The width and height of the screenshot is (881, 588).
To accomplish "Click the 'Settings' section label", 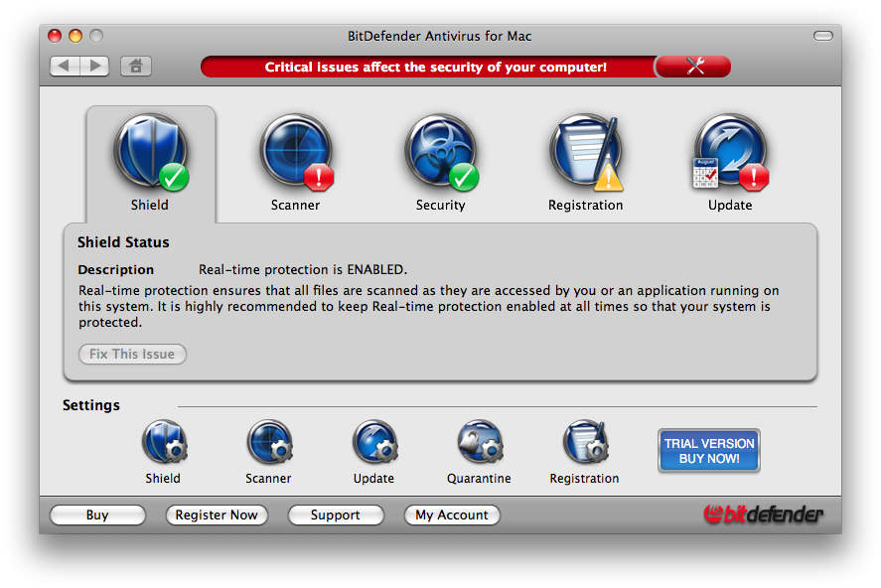I will pyautogui.click(x=91, y=405).
